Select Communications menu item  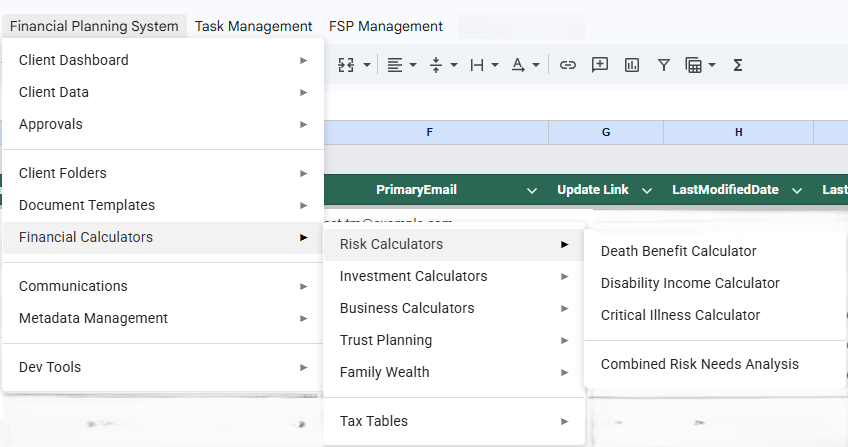(x=163, y=286)
